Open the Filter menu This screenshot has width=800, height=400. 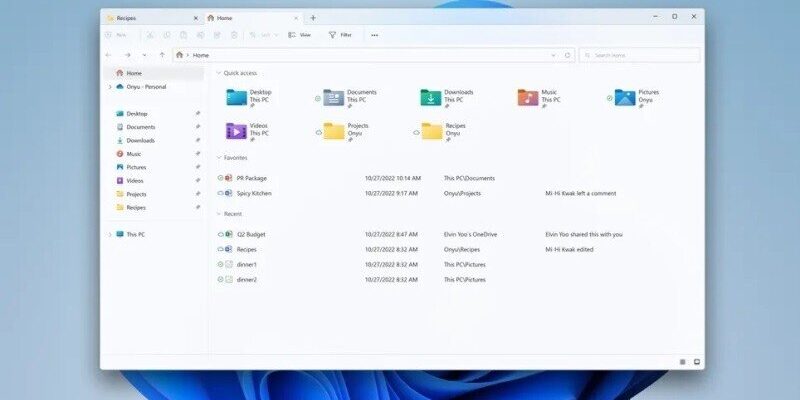340,35
